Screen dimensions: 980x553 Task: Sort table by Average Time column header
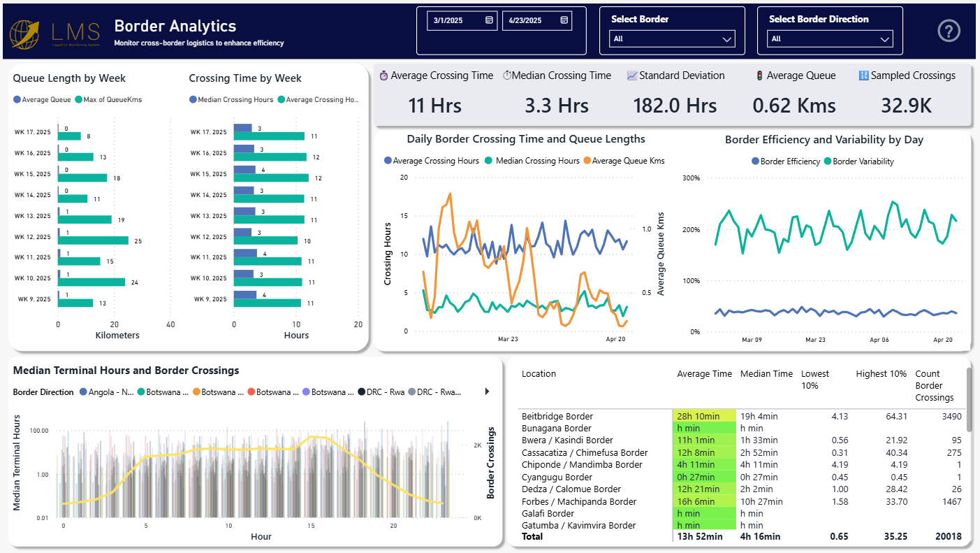tap(704, 374)
